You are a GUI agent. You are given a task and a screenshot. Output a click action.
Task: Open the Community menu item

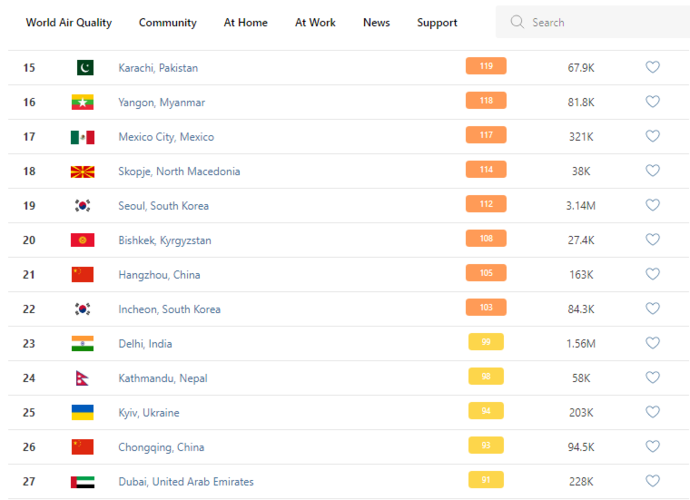pyautogui.click(x=168, y=22)
